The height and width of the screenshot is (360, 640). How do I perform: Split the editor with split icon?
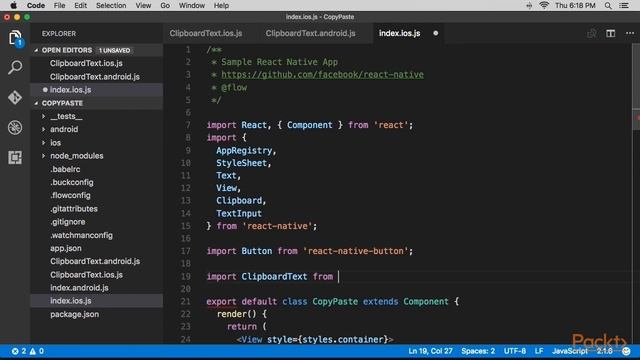(610, 33)
